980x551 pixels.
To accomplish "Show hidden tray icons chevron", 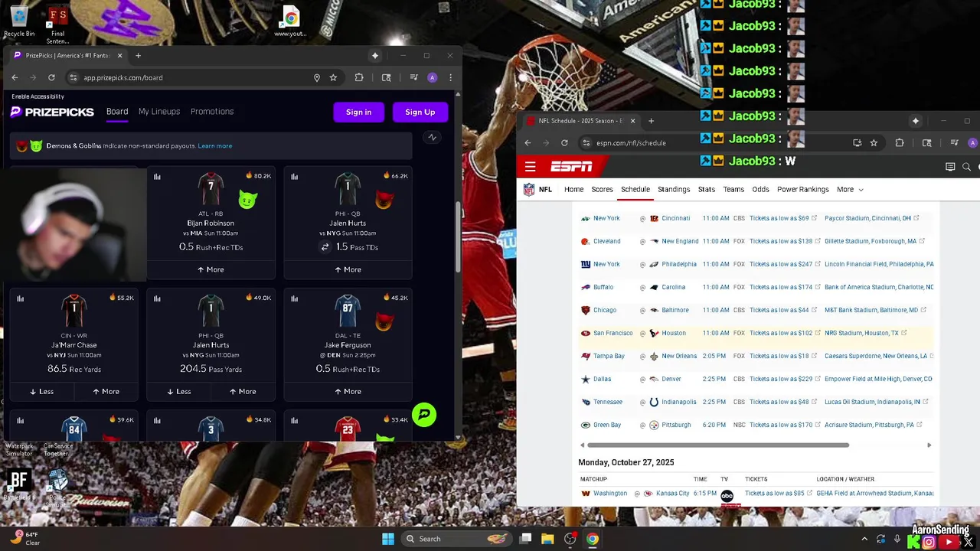I will click(864, 539).
